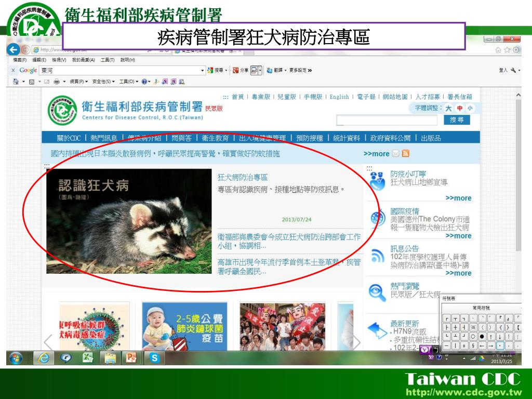Click the 統計資料 navigation item
Image resolution: width=532 pixels, height=399 pixels.
tap(347, 138)
